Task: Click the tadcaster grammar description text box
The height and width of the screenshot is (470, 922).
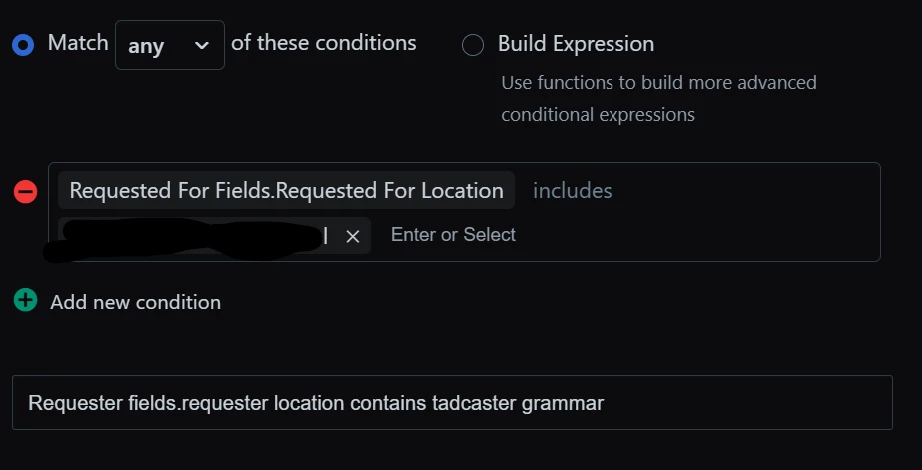Action: click(452, 402)
